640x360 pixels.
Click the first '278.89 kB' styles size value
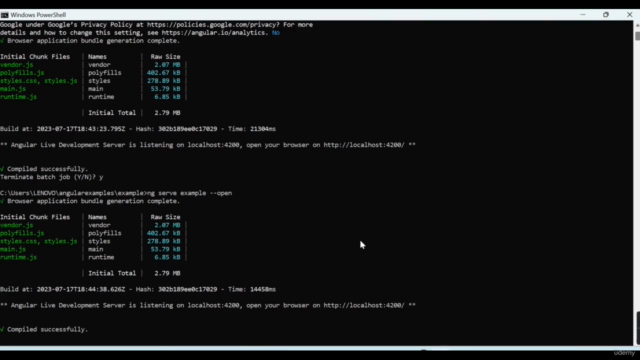(x=163, y=81)
